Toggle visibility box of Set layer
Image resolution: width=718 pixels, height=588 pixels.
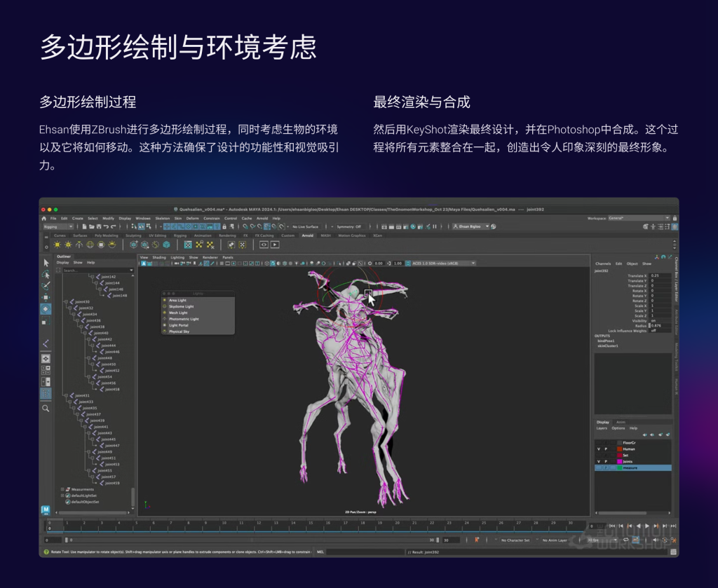click(x=599, y=456)
